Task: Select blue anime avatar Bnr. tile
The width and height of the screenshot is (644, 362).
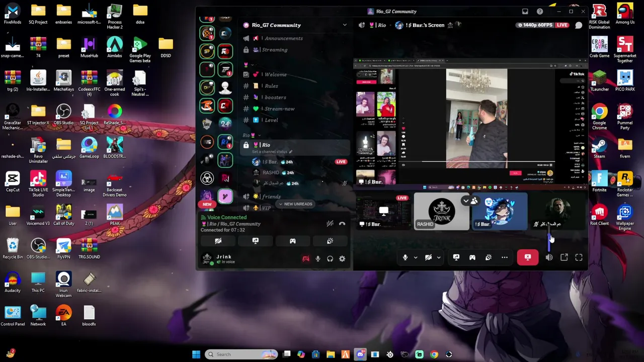Action: pyautogui.click(x=500, y=212)
